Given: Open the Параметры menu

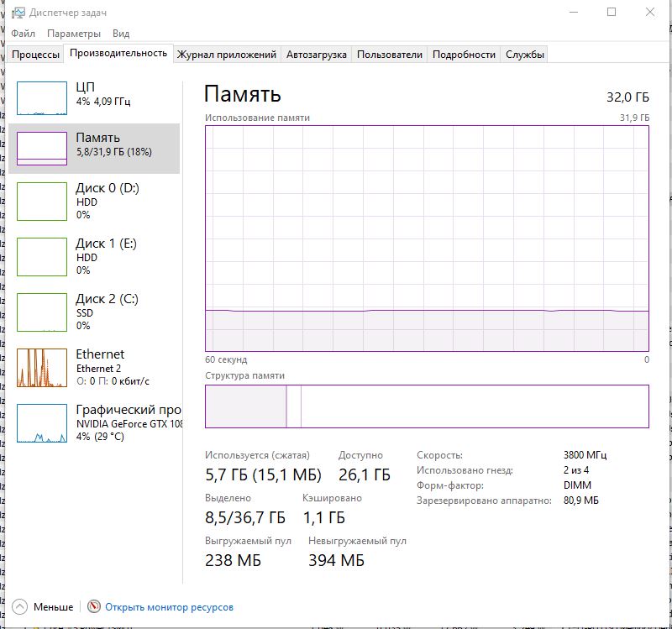Looking at the screenshot, I should pyautogui.click(x=74, y=34).
